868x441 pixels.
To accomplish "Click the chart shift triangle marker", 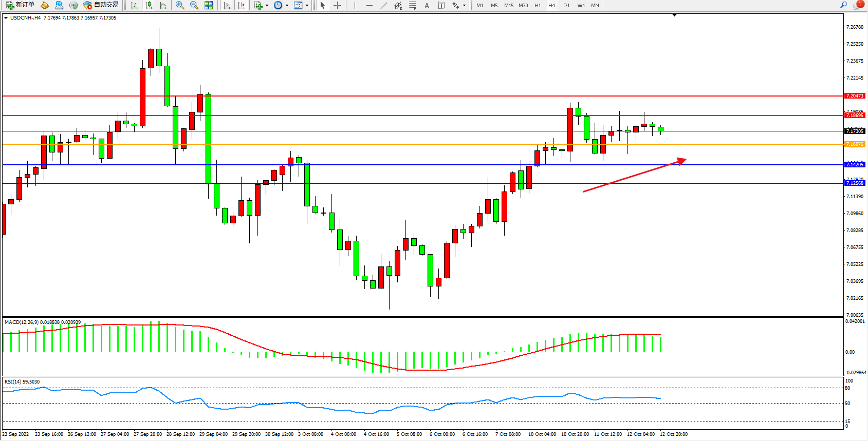I will pyautogui.click(x=674, y=15).
